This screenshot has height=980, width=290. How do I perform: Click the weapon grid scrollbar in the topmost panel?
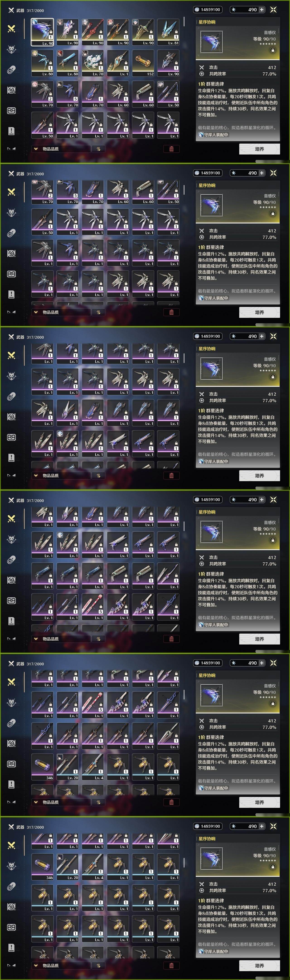pyautogui.click(x=184, y=22)
